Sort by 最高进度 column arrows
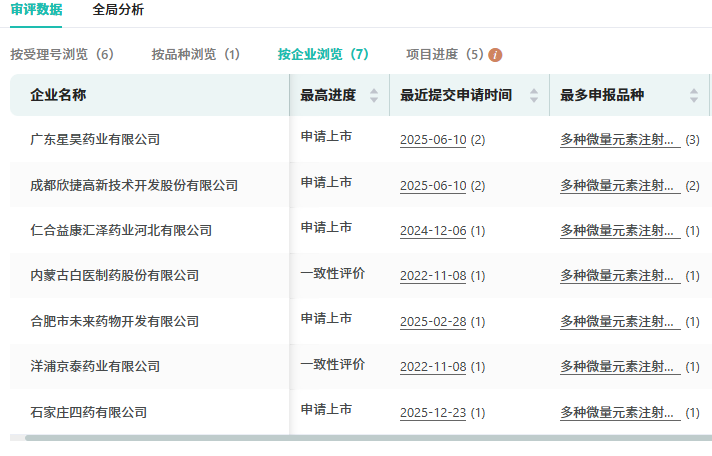 pyautogui.click(x=374, y=96)
